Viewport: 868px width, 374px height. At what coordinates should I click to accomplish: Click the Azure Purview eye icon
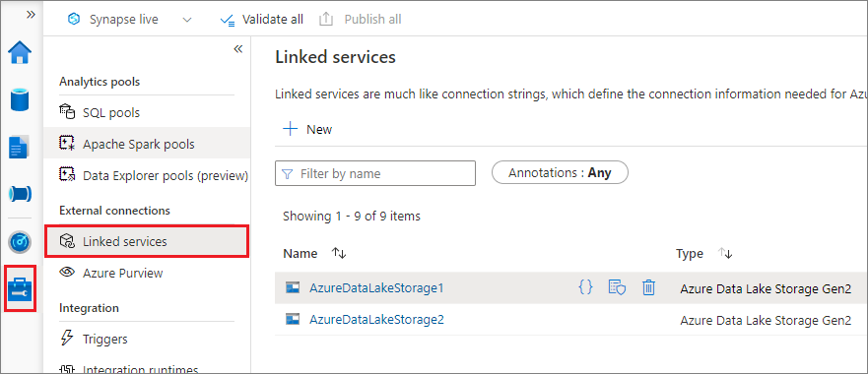67,273
